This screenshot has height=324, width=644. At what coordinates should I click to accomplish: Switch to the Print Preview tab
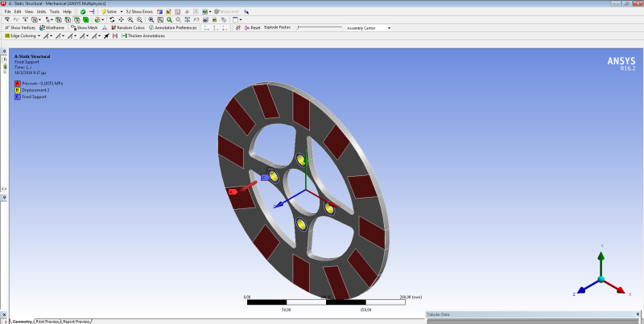point(47,322)
